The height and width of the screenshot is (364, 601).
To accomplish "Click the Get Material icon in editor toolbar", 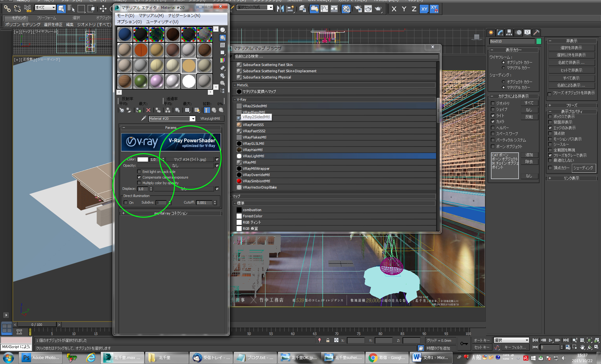I will (x=121, y=110).
